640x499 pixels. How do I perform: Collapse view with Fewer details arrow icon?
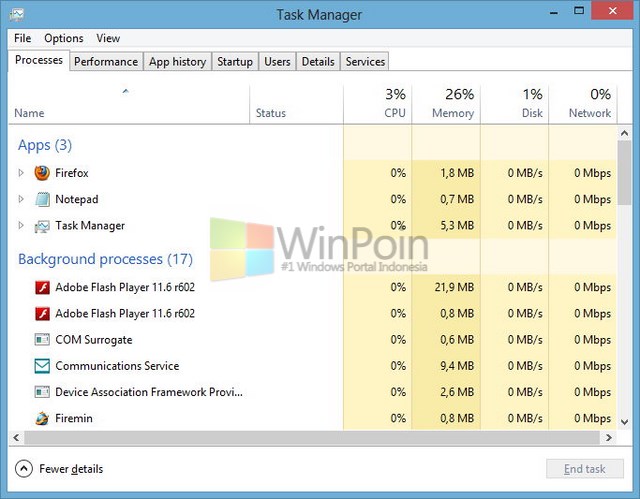coord(24,469)
